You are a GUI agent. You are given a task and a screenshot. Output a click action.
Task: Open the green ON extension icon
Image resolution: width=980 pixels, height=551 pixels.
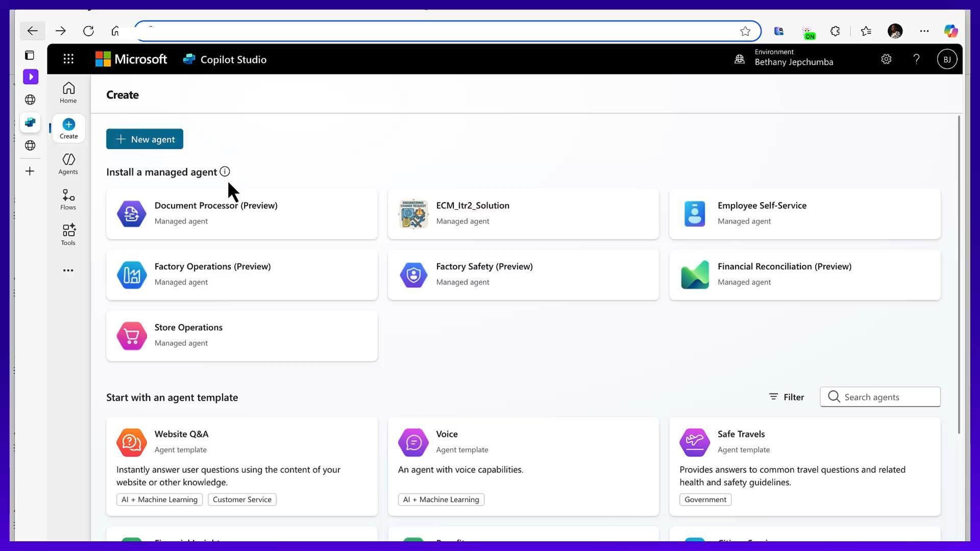tap(808, 33)
